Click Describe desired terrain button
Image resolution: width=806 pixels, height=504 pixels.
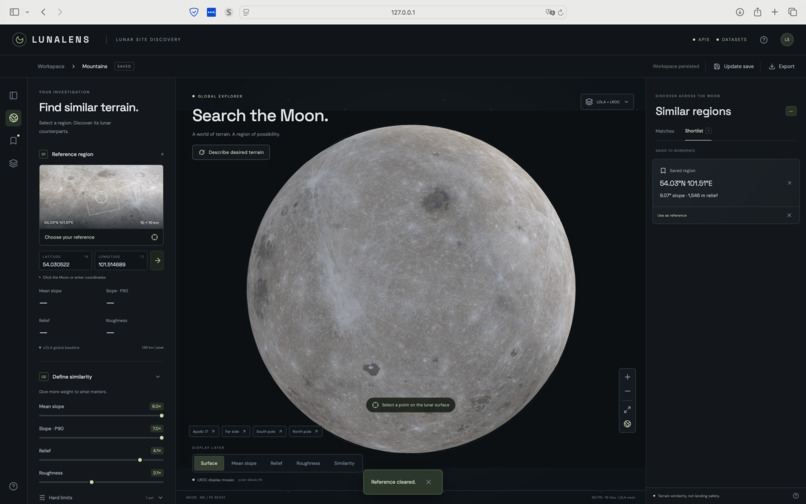coord(231,152)
